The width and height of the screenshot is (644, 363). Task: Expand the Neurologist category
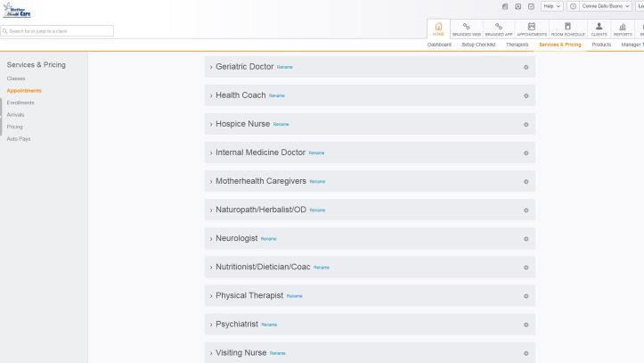click(x=211, y=238)
